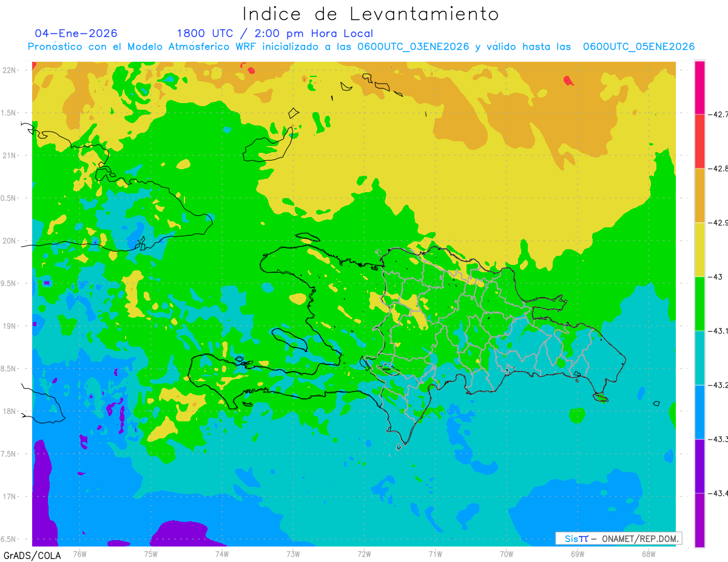Click the legend value '-42.8'
This screenshot has height=562, width=728.
(718, 169)
